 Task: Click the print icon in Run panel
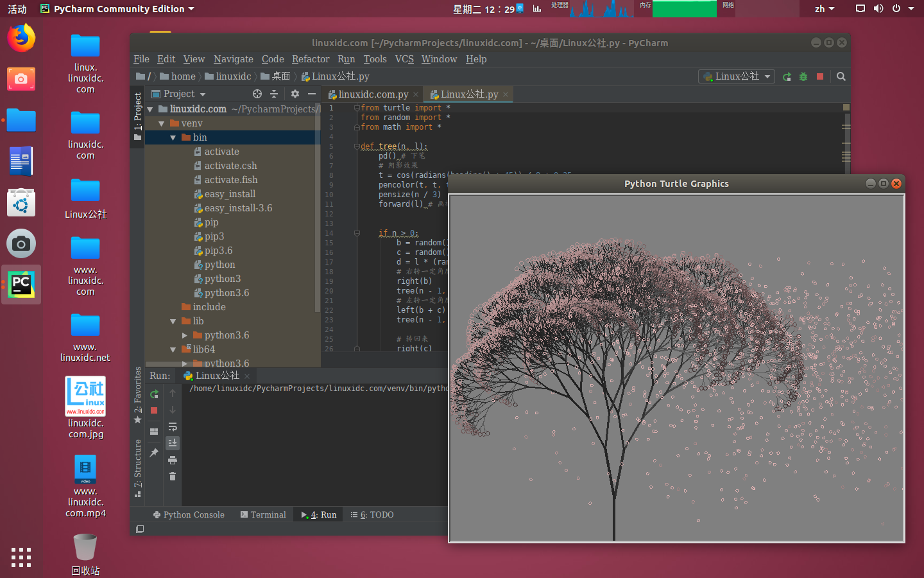pos(173,460)
